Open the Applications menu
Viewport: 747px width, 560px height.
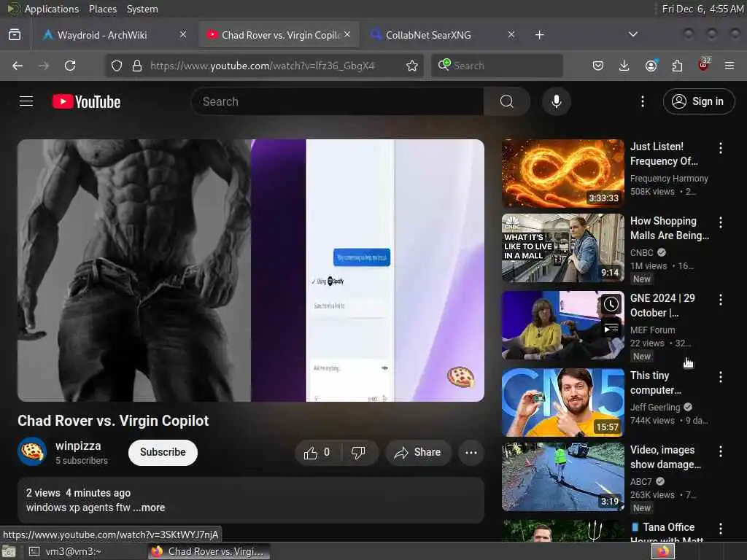pos(52,9)
